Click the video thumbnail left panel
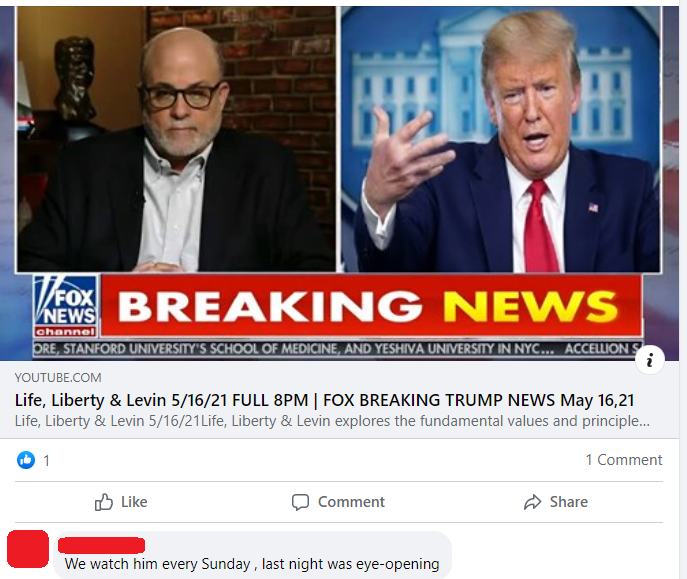Screen dimensions: 687x579 pyautogui.click(x=176, y=139)
